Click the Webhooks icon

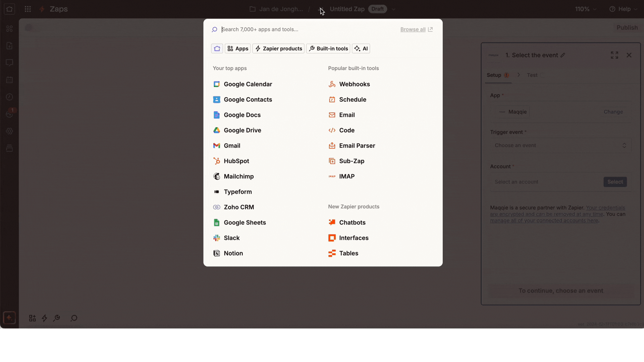coord(332,84)
